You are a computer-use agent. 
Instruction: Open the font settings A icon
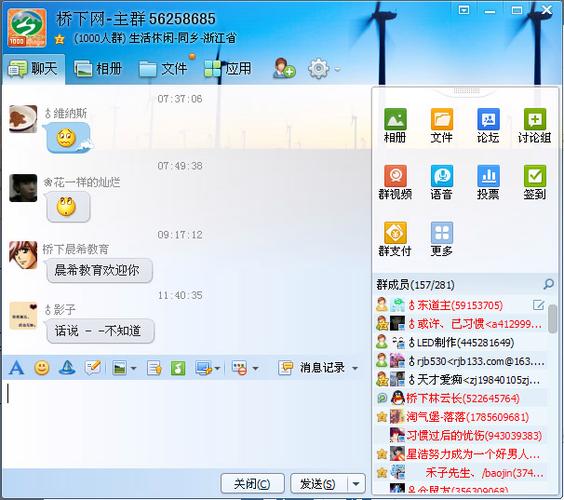[17, 368]
